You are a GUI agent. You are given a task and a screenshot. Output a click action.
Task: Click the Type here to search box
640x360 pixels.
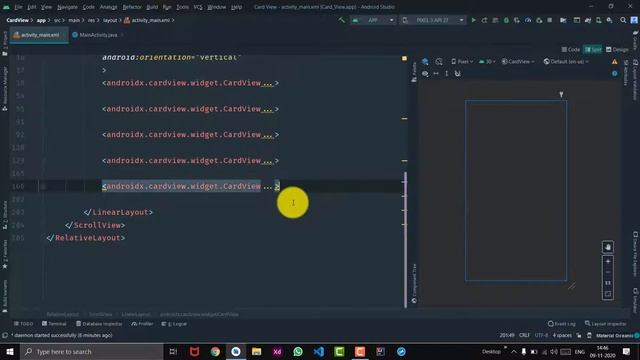click(91, 351)
